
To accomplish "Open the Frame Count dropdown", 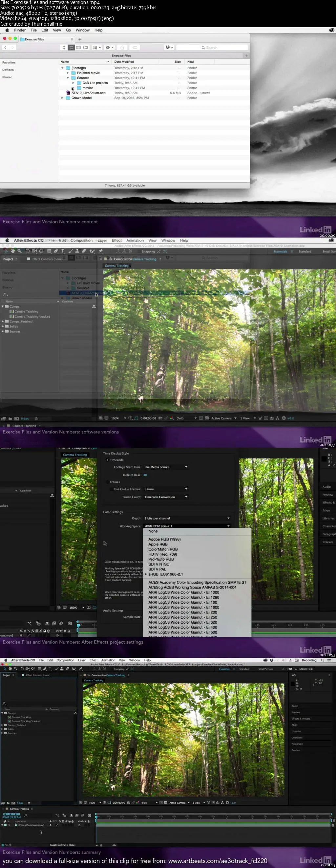I will pyautogui.click(x=166, y=497).
